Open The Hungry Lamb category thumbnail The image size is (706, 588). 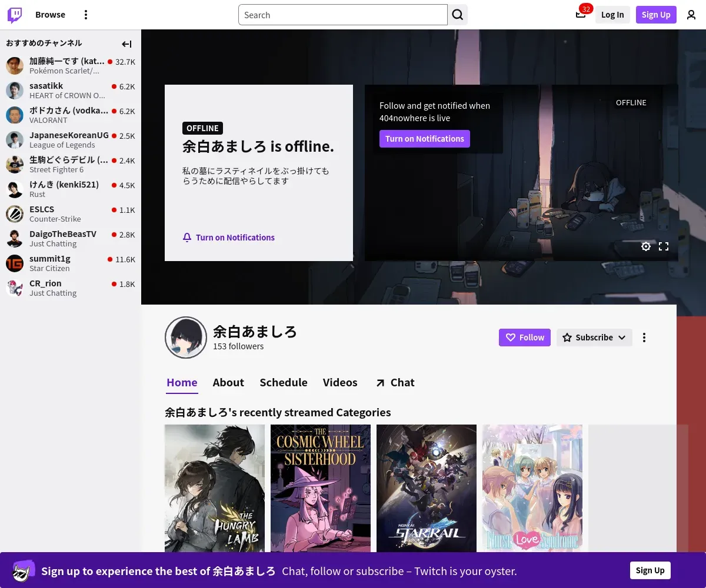(215, 489)
